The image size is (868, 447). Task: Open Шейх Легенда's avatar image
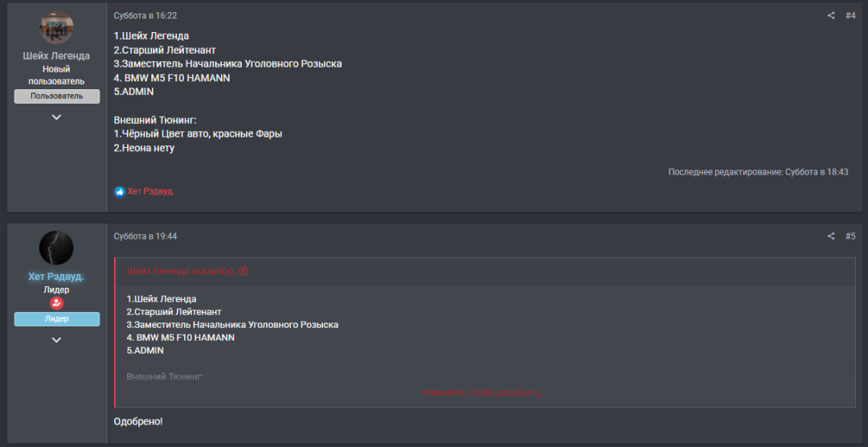pyautogui.click(x=56, y=27)
